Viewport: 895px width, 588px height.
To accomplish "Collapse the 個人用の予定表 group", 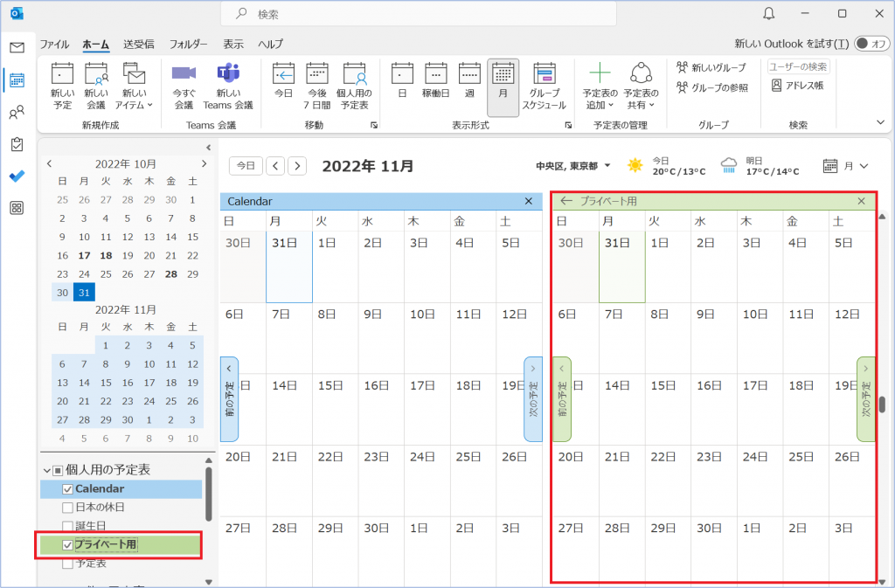I will coord(46,470).
